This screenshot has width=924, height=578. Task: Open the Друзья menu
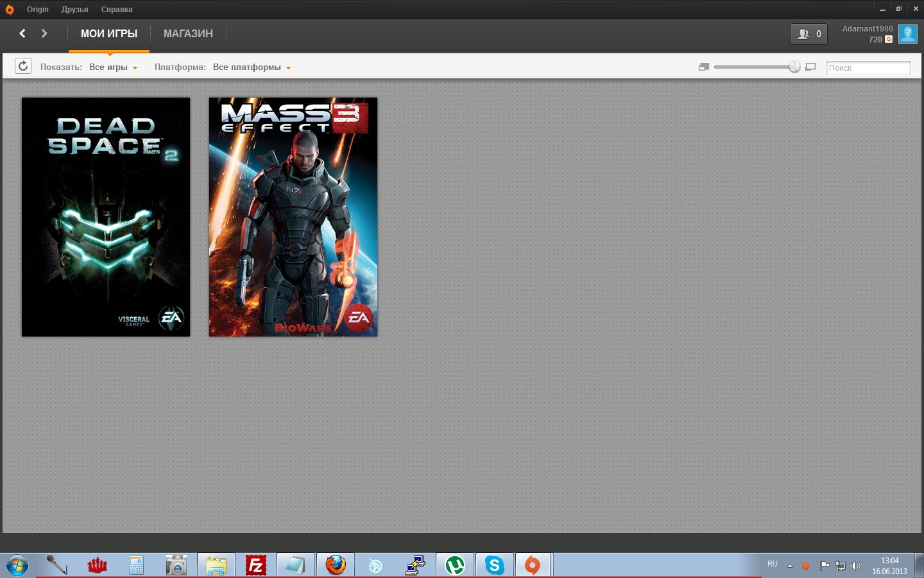(75, 10)
